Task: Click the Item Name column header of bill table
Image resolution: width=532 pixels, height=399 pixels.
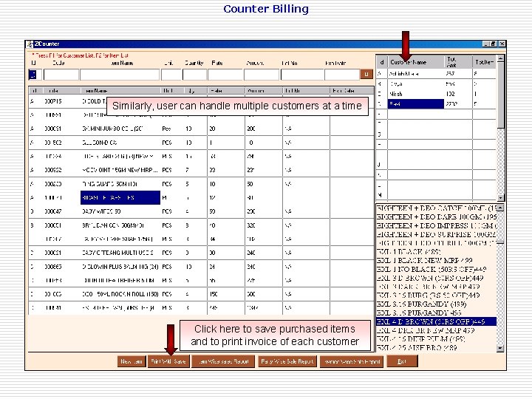Action: click(120, 91)
